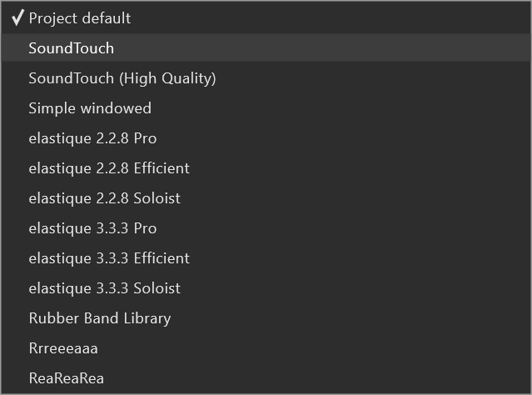Select SoundTouch (High Quality) entry

(x=266, y=78)
